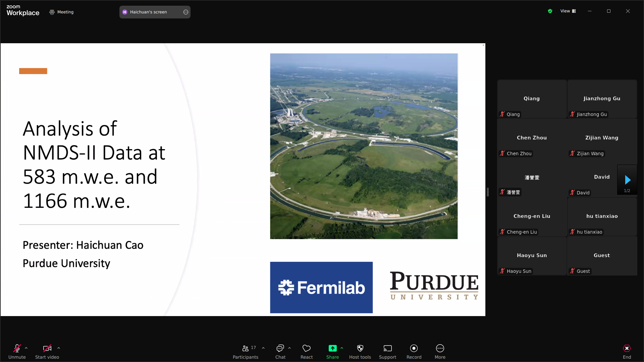Click the aerial accelerator photo on slide
The width and height of the screenshot is (644, 362).
pyautogui.click(x=364, y=146)
